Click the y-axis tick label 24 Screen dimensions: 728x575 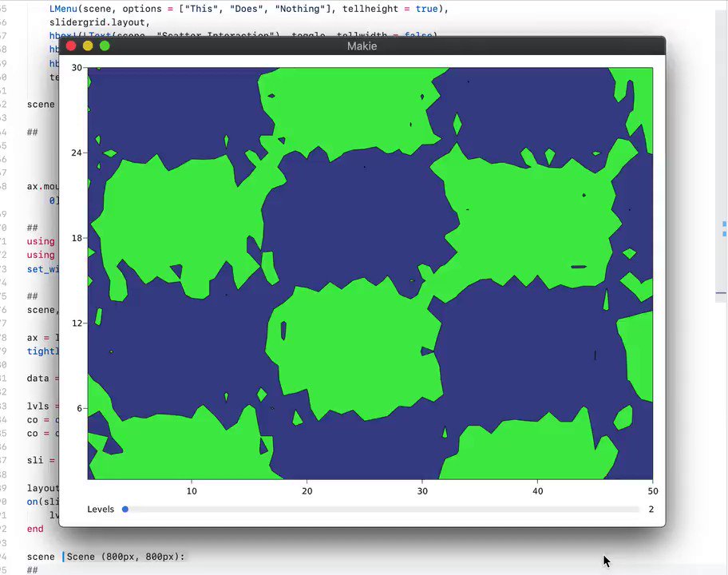[x=77, y=153]
